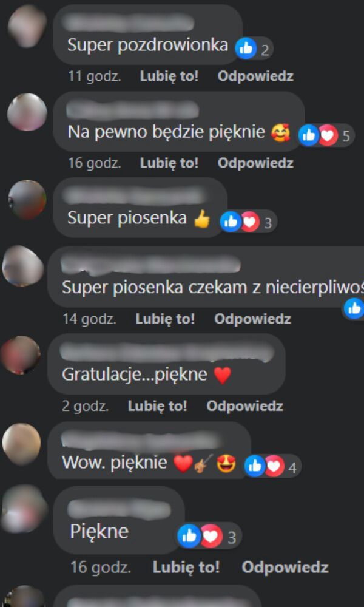Open profile picture of "Super pozdrowionka" commenter
This screenshot has height=607, width=364.
[x=27, y=26]
